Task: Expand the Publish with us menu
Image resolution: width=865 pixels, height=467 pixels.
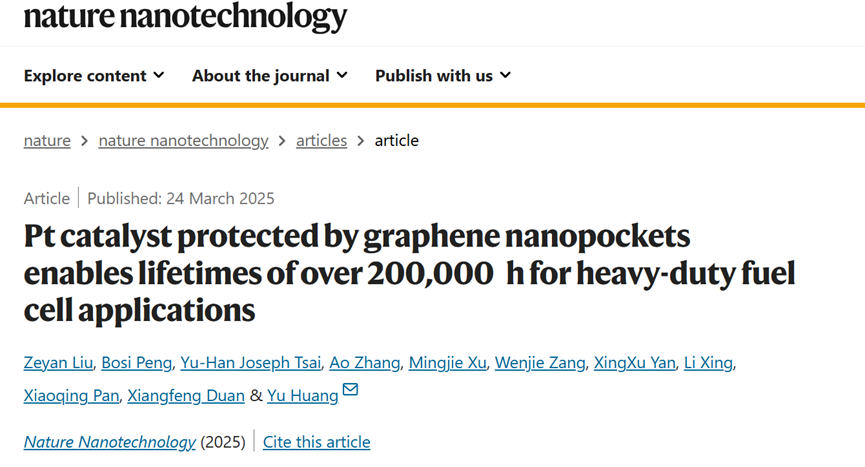Action: [x=443, y=76]
